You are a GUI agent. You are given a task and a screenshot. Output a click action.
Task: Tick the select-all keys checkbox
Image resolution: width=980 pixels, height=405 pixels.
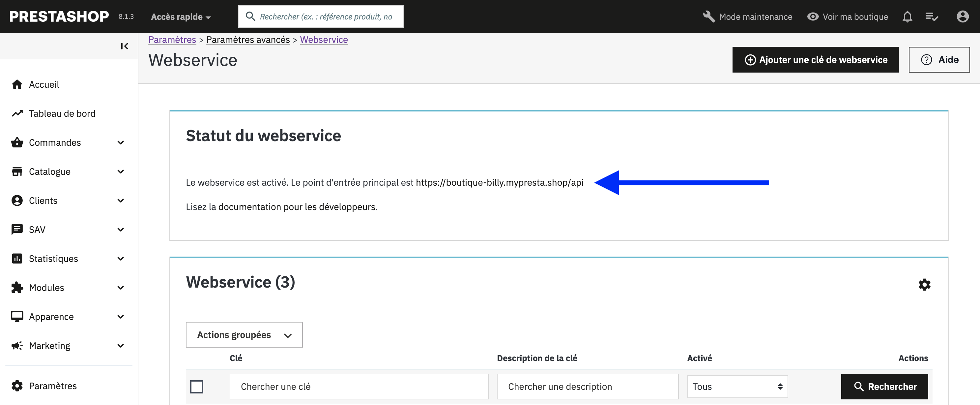click(x=197, y=386)
